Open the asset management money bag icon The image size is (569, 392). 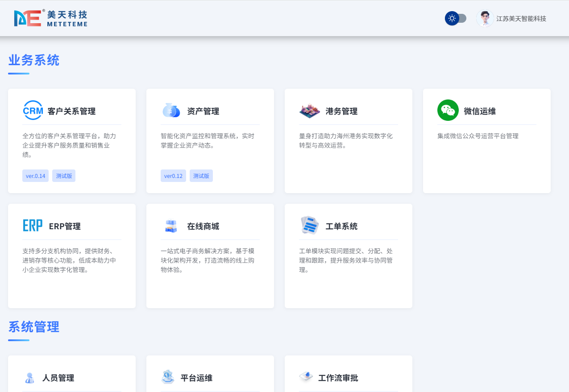[x=171, y=111]
